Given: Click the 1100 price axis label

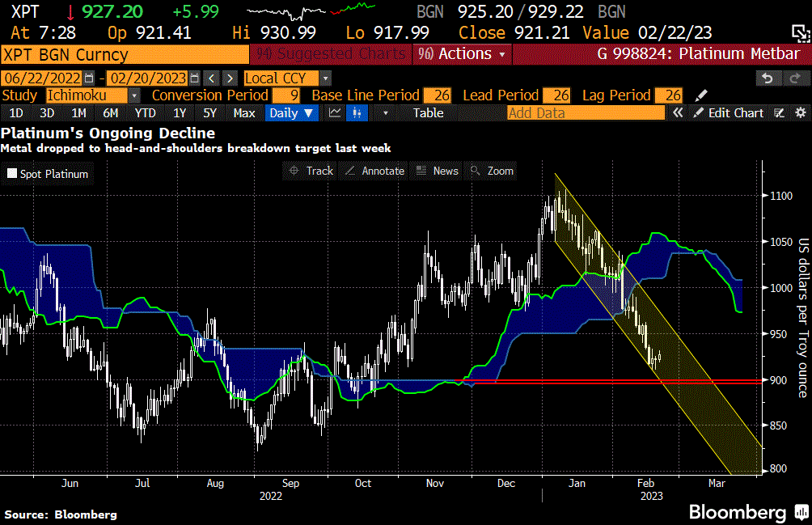Looking at the screenshot, I should tap(781, 196).
